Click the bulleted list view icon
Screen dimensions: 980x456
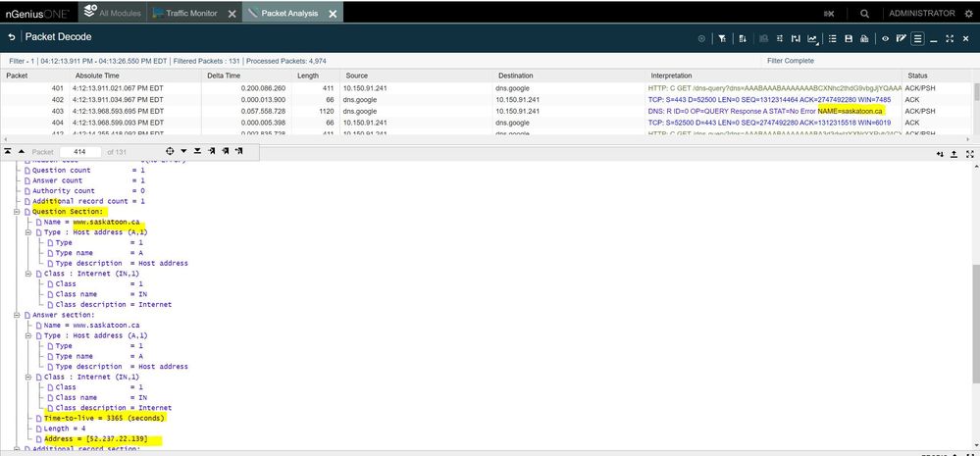[833, 38]
